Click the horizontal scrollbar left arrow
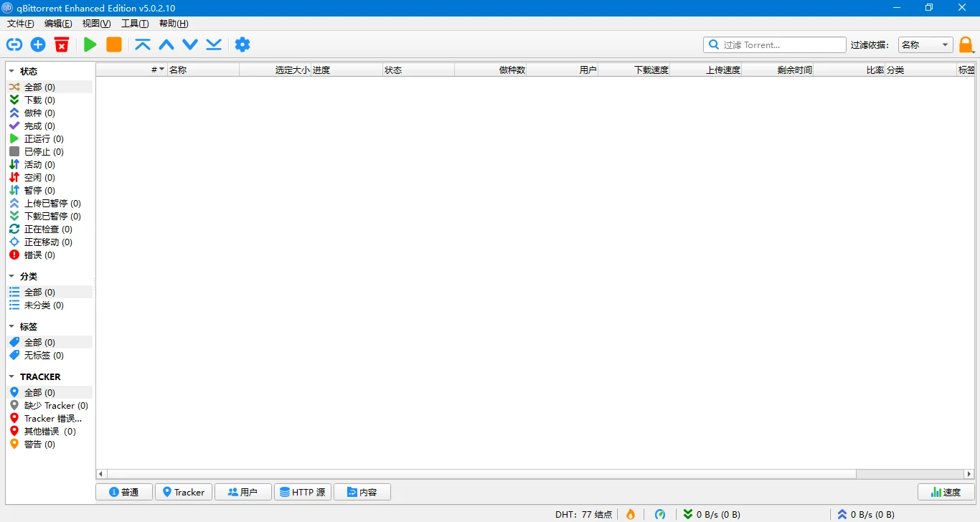Viewport: 980px width, 522px height. tap(101, 474)
